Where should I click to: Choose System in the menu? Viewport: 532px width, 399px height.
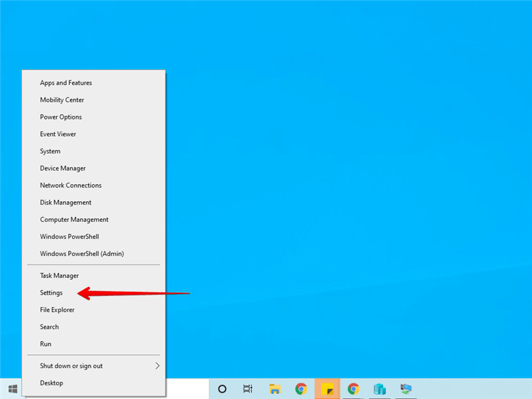coord(93,151)
